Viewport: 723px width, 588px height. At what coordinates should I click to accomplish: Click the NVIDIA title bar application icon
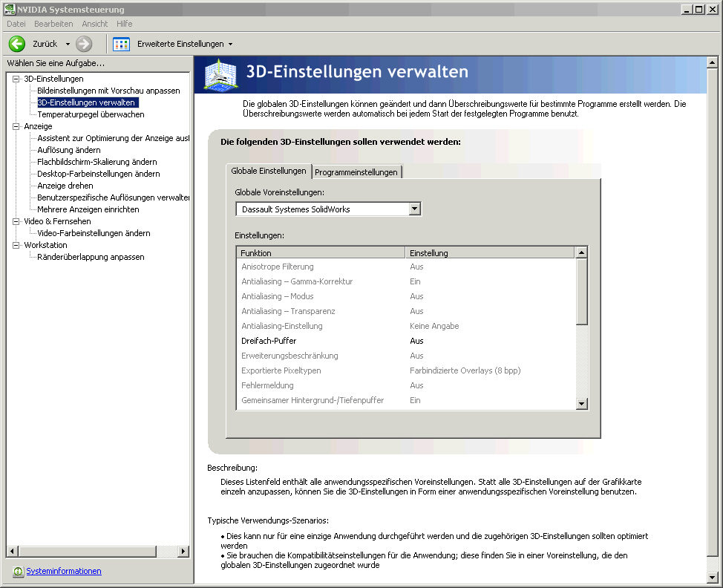click(9, 9)
